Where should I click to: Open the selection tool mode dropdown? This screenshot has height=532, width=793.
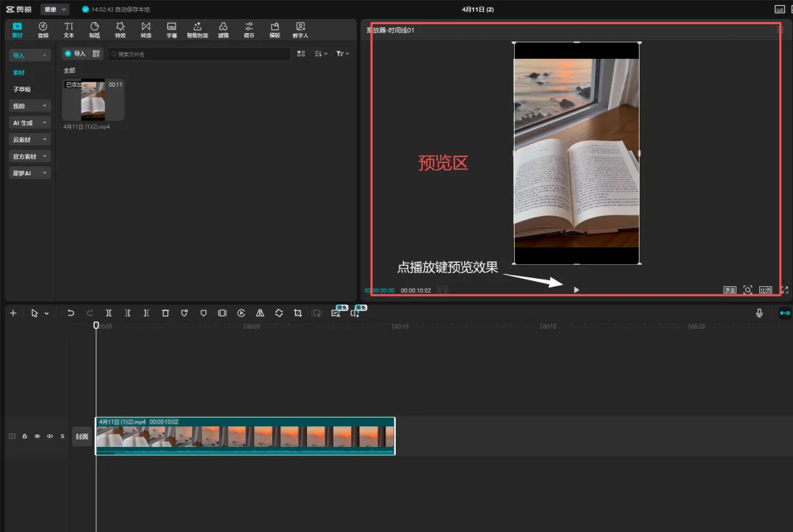coord(46,314)
